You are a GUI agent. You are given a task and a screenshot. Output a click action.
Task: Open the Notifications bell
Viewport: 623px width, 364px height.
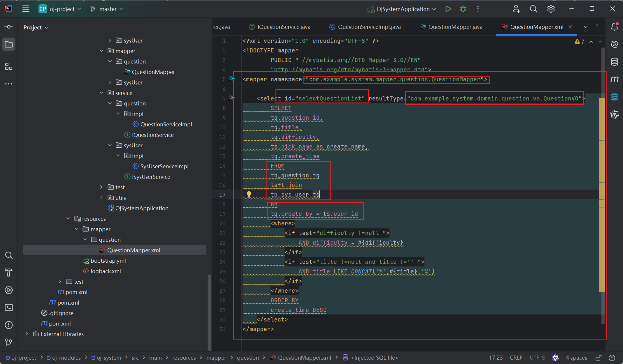tap(615, 26)
